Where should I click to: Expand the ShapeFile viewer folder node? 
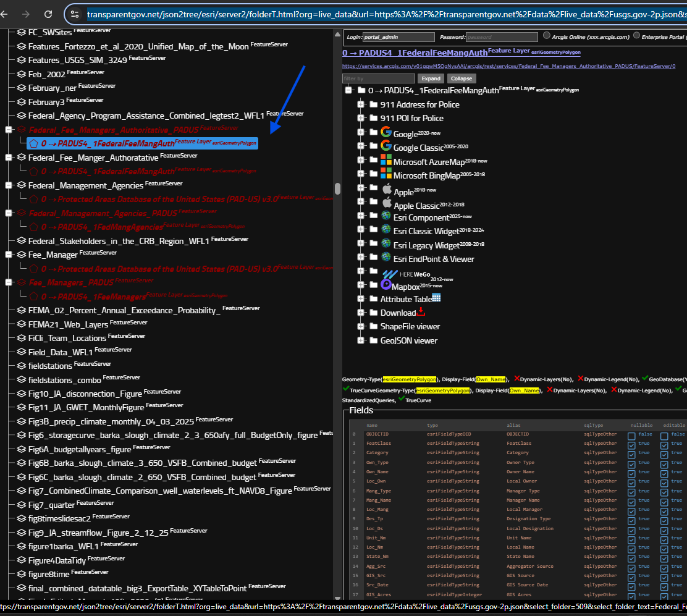pos(360,326)
